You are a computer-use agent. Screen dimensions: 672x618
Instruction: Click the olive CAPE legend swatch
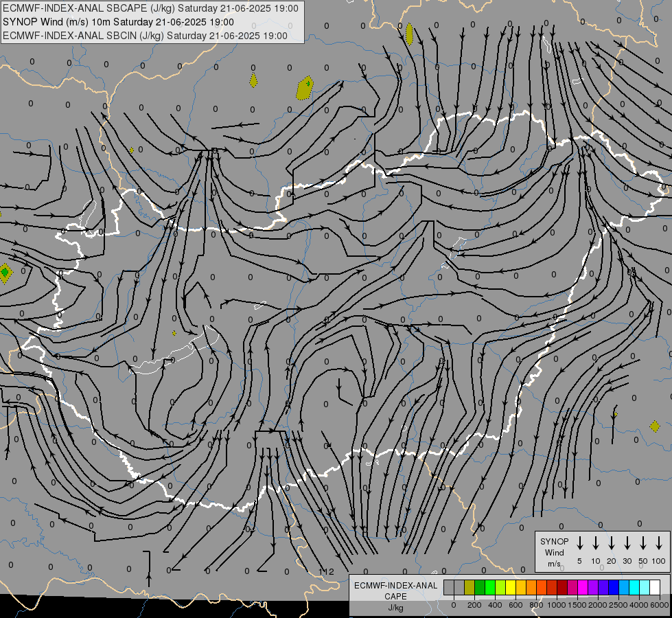(470, 587)
